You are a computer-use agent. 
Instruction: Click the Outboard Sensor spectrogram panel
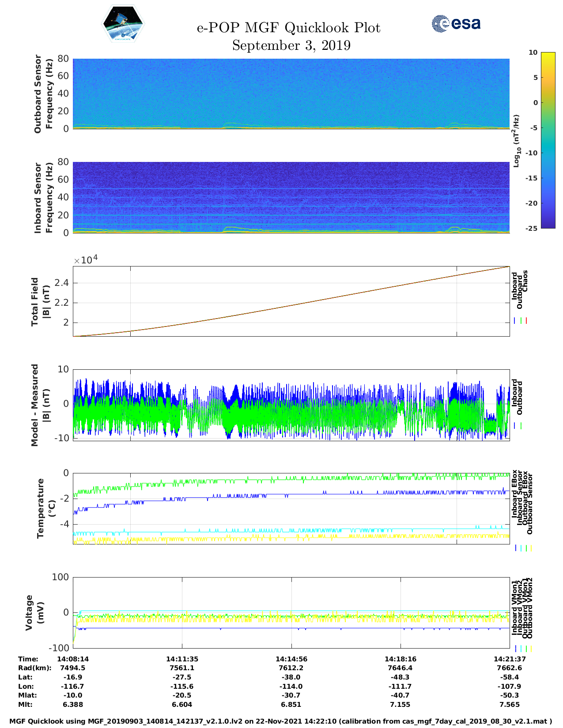point(291,93)
